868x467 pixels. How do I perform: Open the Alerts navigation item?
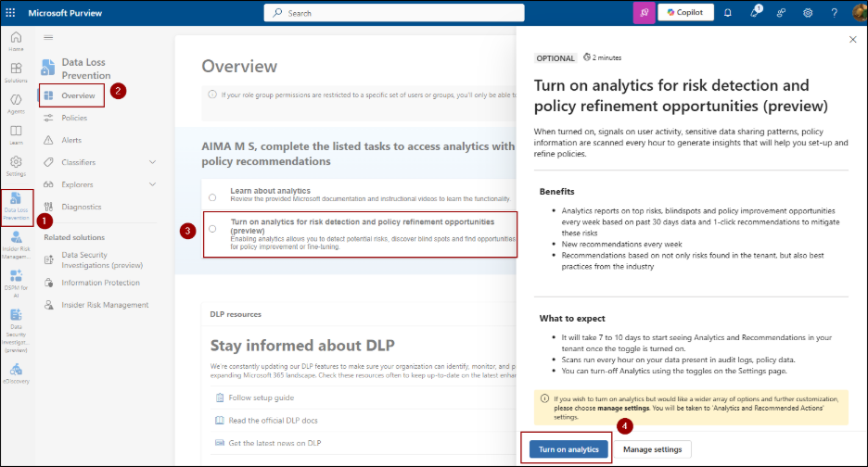tap(71, 140)
